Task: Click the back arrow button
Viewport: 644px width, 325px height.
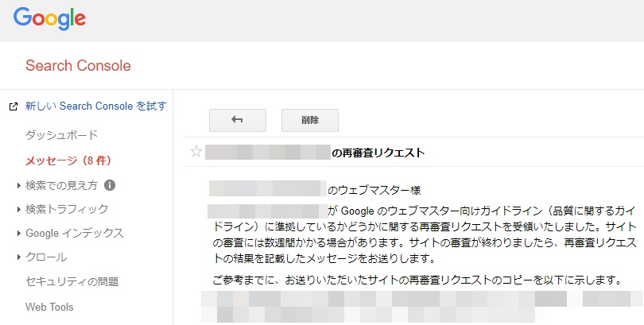Action: click(x=238, y=120)
